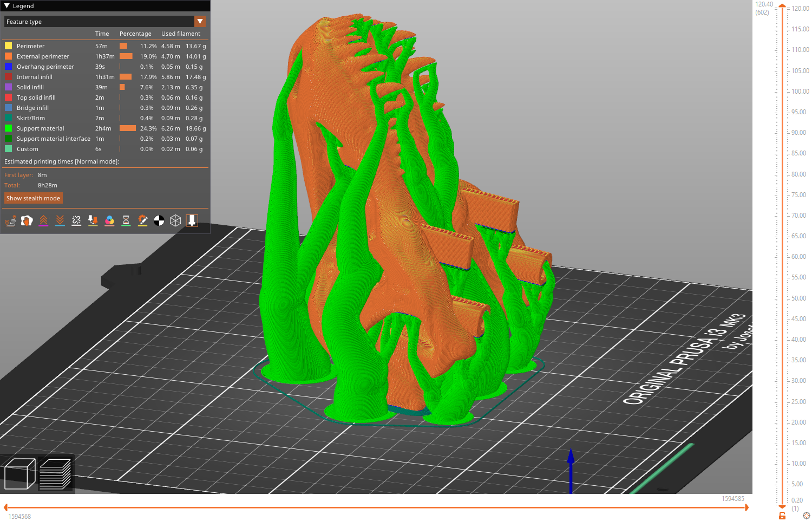
Task: Click the Used filament column header
Action: pyautogui.click(x=181, y=34)
